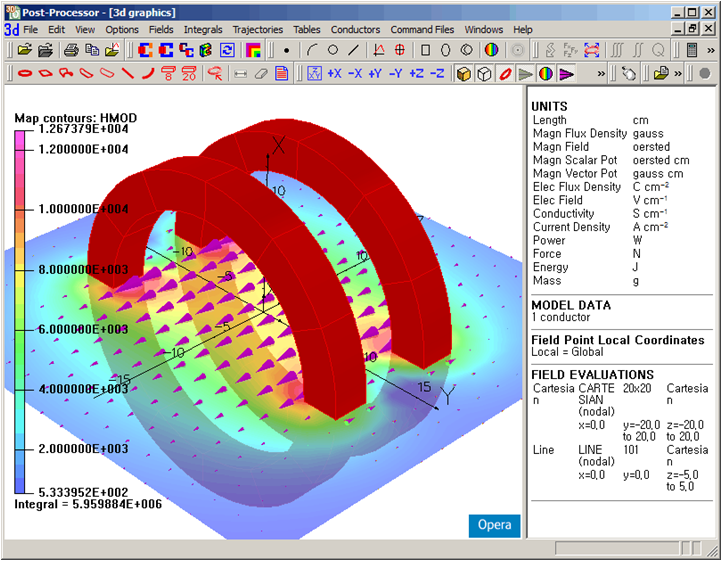The width and height of the screenshot is (722, 561).
Task: Open the Trajectories menu
Action: click(257, 30)
